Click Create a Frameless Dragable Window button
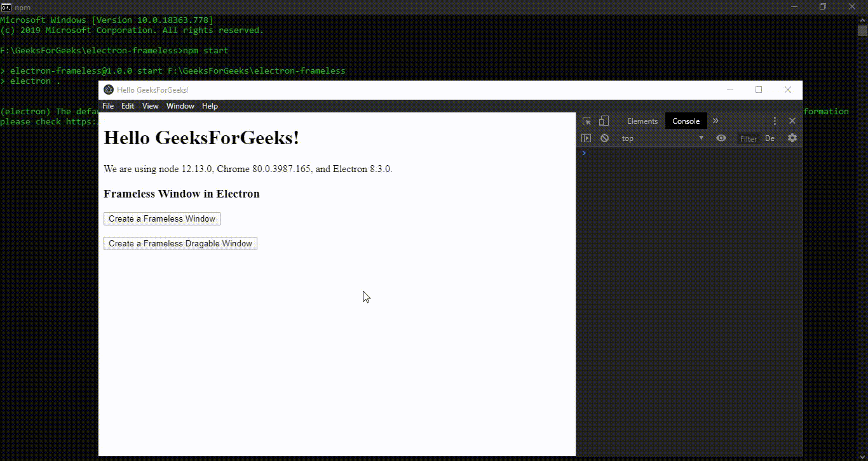Screen dimensions: 868x461 (x=180, y=243)
